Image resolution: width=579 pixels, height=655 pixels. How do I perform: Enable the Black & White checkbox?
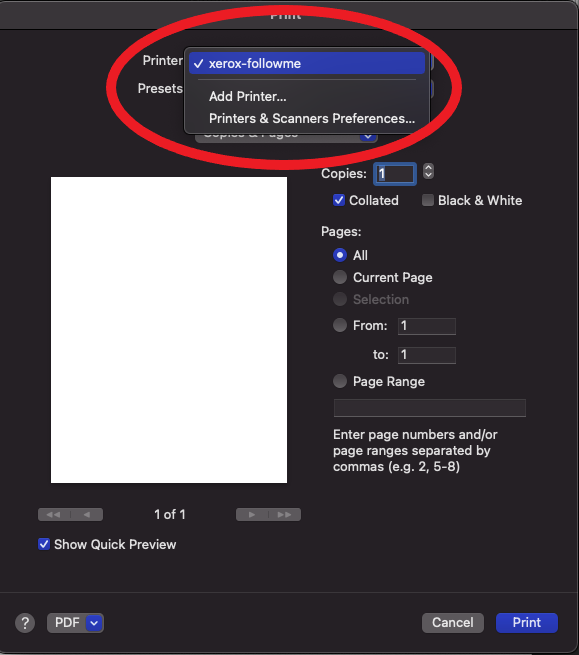point(428,201)
